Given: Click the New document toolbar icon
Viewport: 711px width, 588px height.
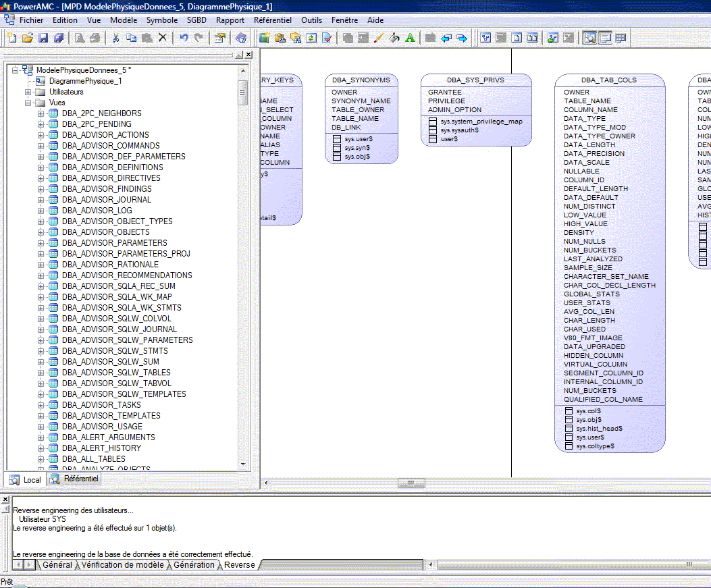Looking at the screenshot, I should pos(12,38).
